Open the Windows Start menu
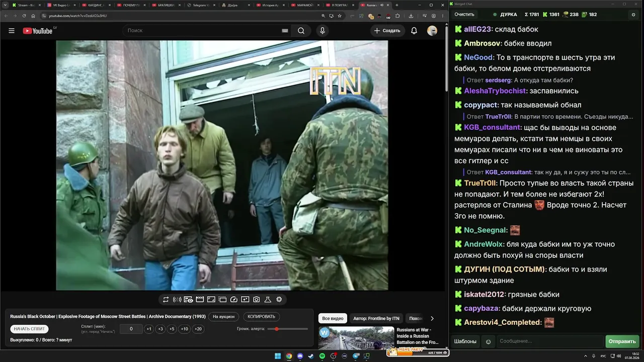The height and width of the screenshot is (362, 644). point(277,356)
